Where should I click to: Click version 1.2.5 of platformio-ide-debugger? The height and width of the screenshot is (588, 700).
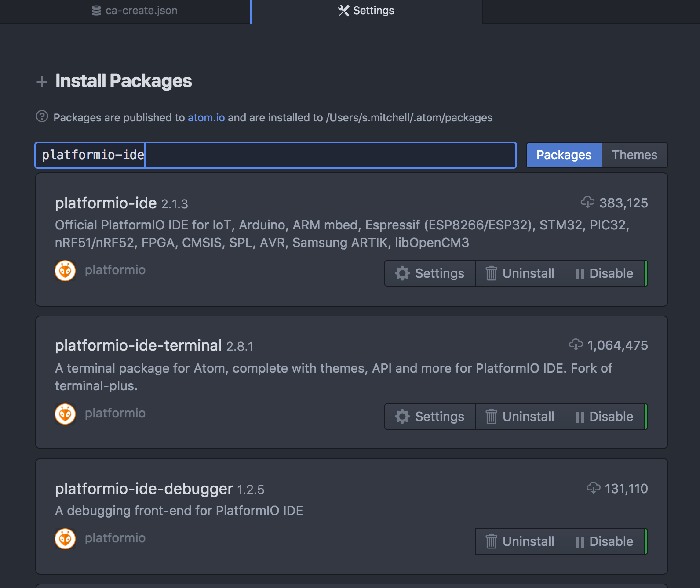[251, 490]
